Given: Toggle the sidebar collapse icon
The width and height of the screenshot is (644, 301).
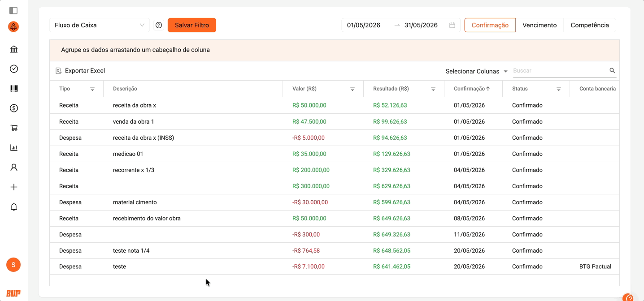Looking at the screenshot, I should [x=13, y=10].
